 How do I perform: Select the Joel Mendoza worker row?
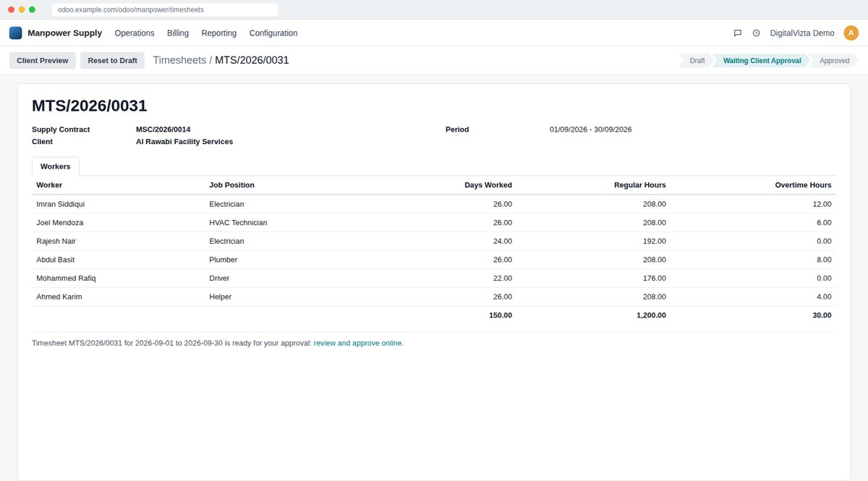[434, 223]
